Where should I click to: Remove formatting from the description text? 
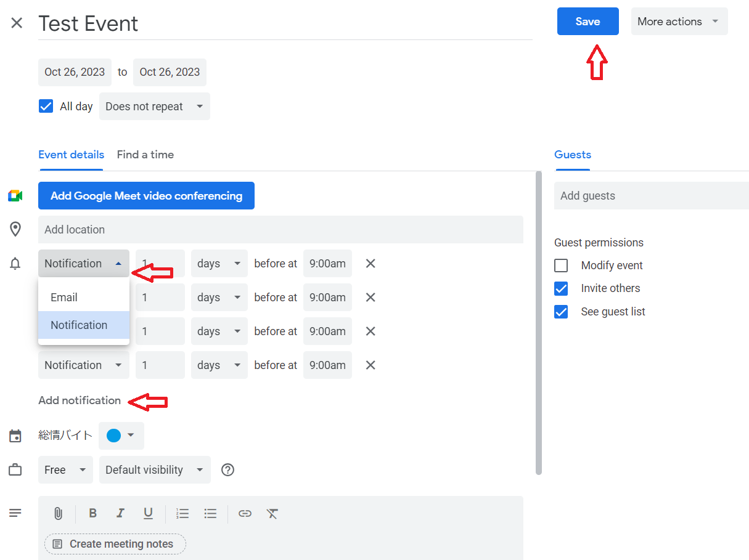click(x=272, y=513)
